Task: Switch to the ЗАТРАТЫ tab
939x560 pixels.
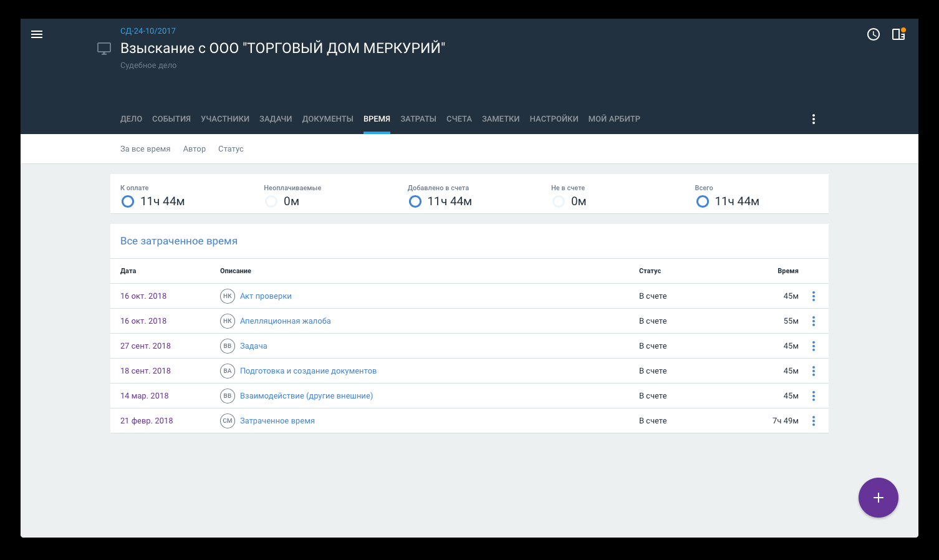Action: (418, 119)
